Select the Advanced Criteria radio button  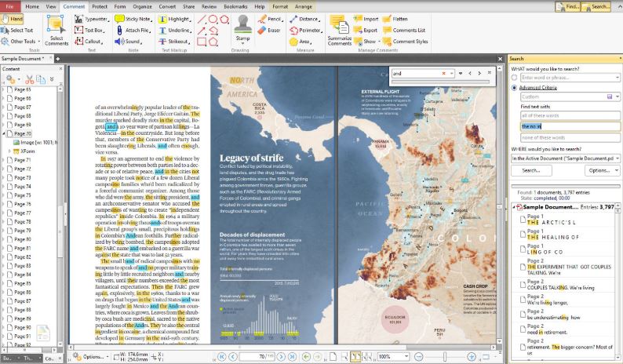pyautogui.click(x=515, y=87)
